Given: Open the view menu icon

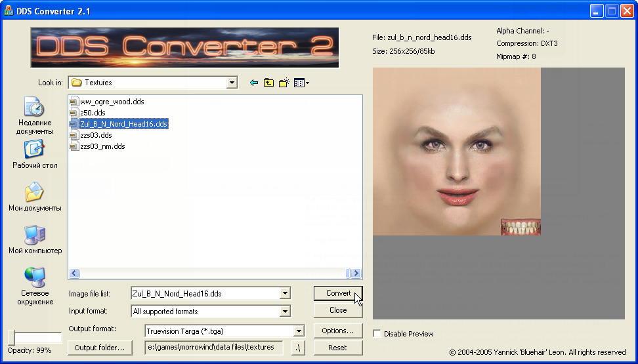Looking at the screenshot, I should [301, 83].
